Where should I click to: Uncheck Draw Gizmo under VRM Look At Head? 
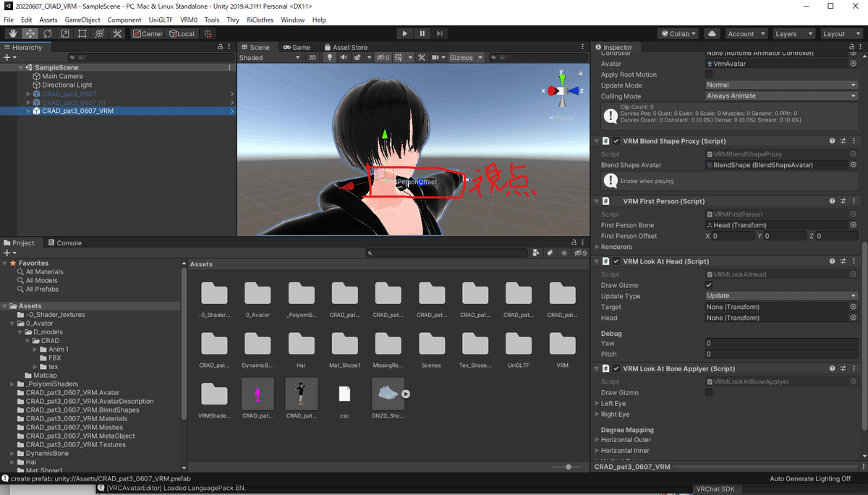pyautogui.click(x=709, y=285)
